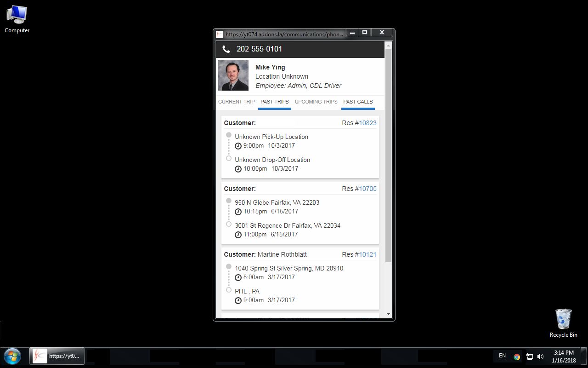Switch language via the EN indicator
The height and width of the screenshot is (368, 588).
502,356
